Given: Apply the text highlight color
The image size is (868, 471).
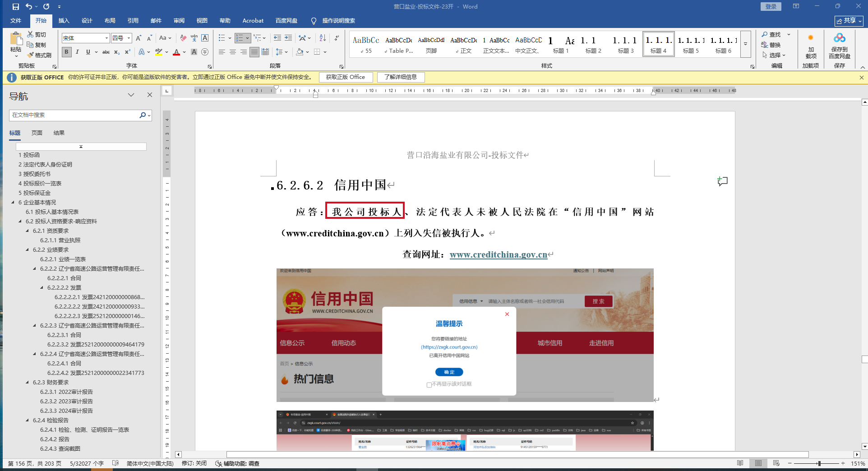Looking at the screenshot, I should click(x=158, y=52).
